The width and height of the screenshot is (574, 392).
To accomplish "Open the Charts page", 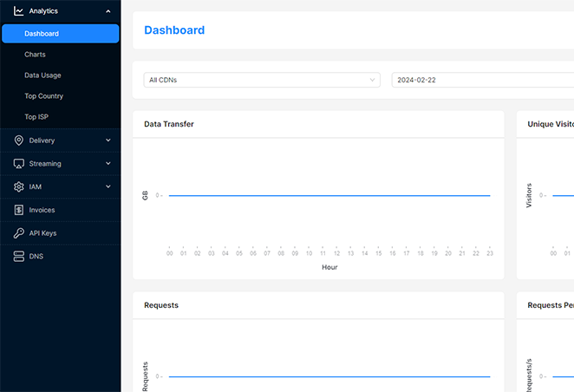I will coord(36,55).
